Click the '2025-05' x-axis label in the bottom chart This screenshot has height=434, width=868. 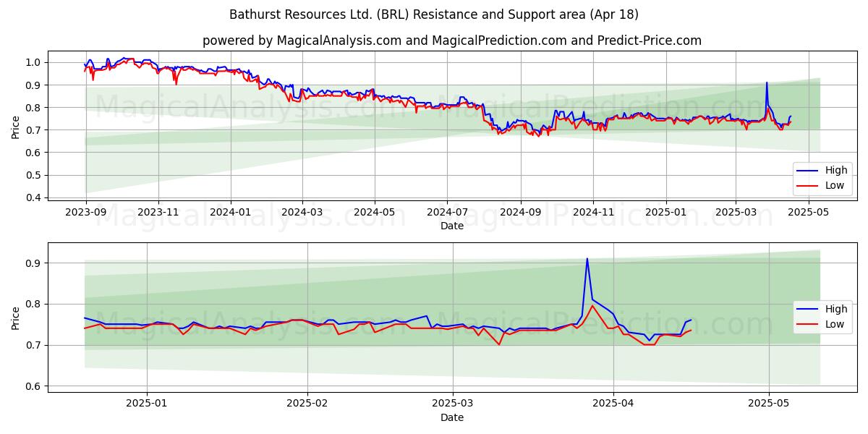coord(769,404)
